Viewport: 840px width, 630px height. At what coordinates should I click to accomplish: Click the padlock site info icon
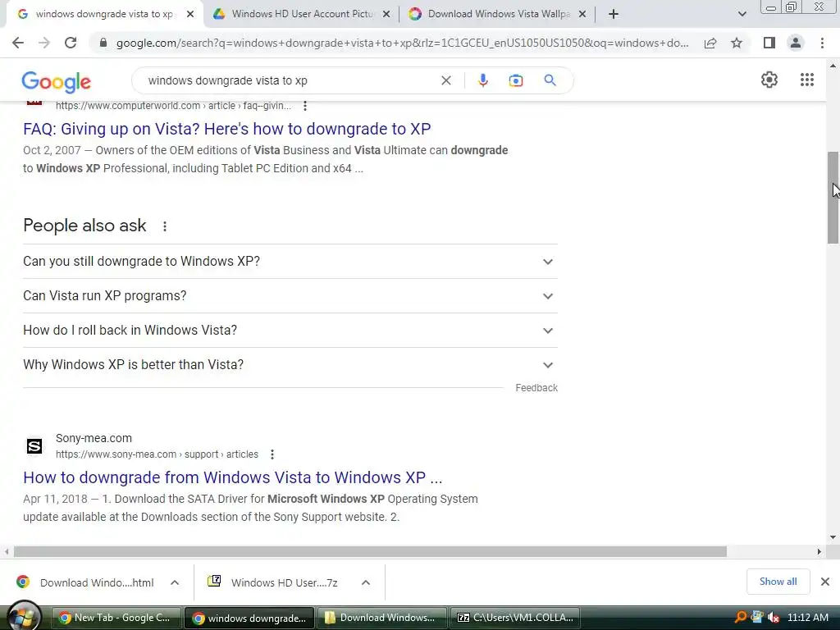pos(103,43)
